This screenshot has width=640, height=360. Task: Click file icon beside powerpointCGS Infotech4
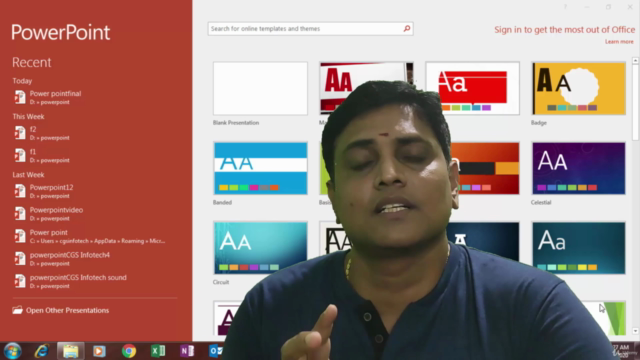(x=20, y=258)
